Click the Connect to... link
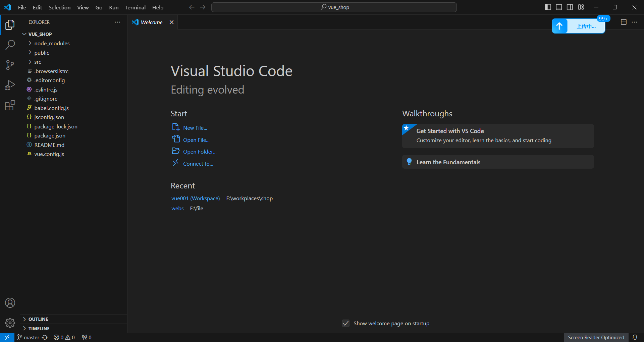 click(198, 164)
